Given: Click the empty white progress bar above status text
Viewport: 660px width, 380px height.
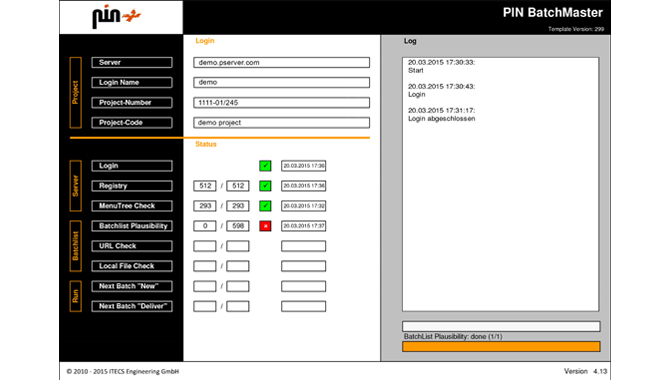Looking at the screenshot, I should (x=501, y=326).
